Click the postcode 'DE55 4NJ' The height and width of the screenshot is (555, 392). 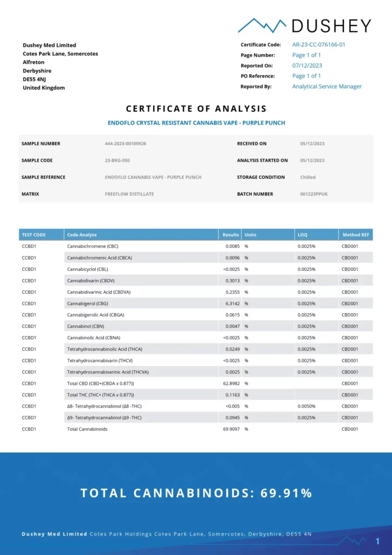(34, 79)
